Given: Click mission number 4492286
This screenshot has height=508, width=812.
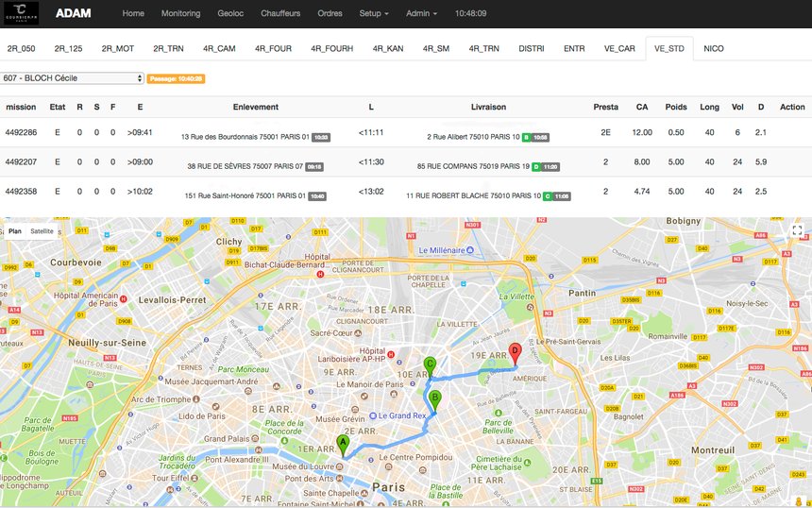Looking at the screenshot, I should coord(21,132).
